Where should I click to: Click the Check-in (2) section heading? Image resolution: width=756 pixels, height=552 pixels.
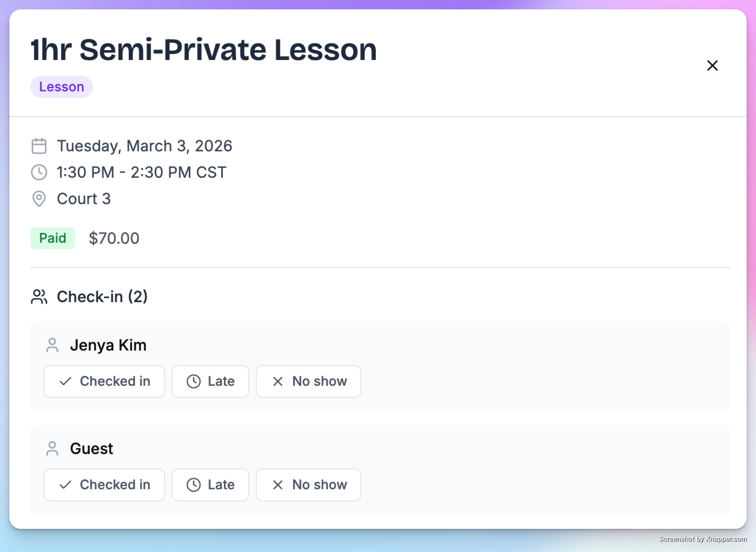(x=102, y=297)
